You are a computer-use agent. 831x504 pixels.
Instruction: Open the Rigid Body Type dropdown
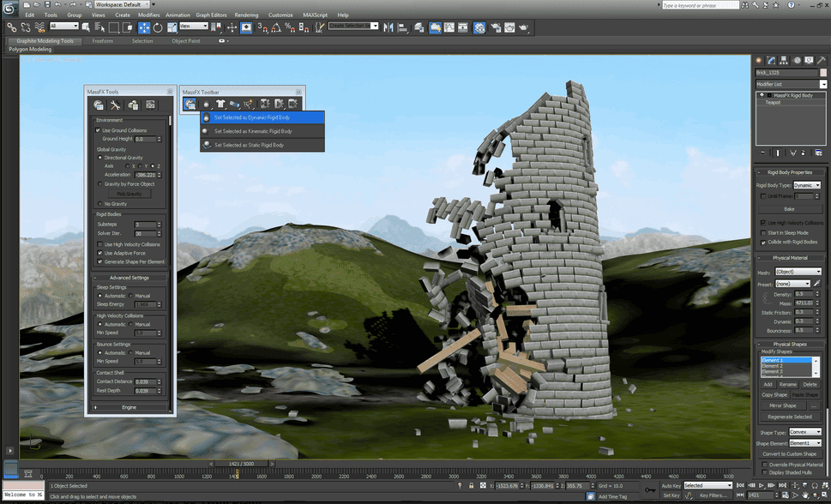pos(807,185)
